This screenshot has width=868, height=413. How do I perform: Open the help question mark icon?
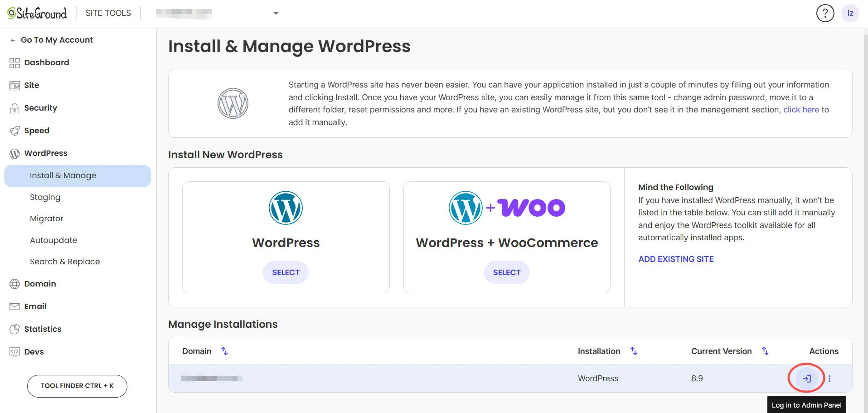coord(825,13)
